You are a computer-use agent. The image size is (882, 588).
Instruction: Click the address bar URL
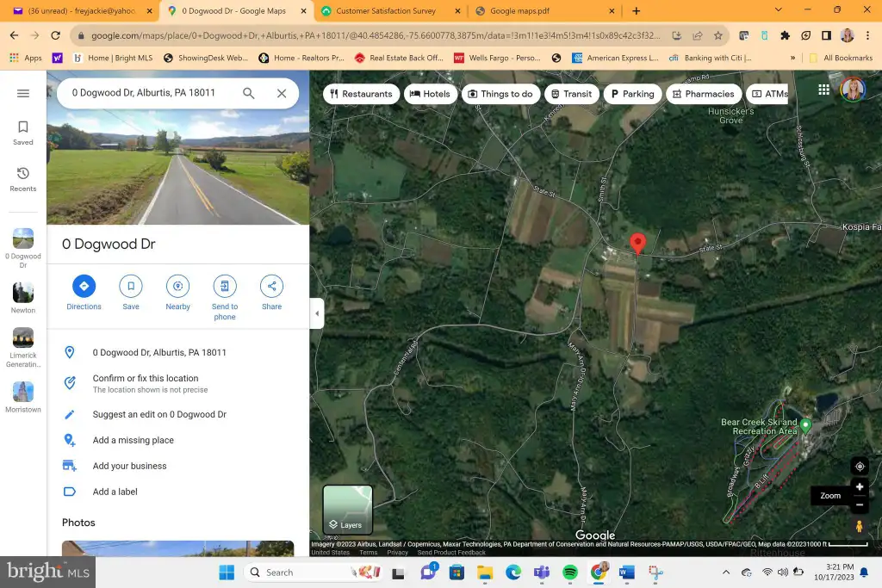(376, 35)
